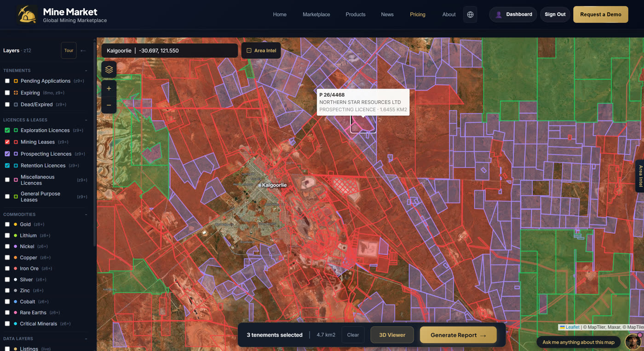Click the Retention Licences teal swatch icon

16,166
